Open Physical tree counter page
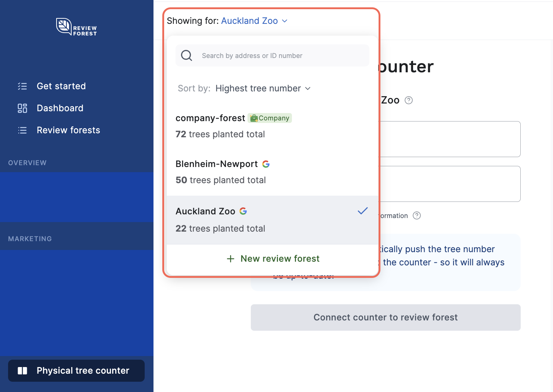Viewport: 553px width, 392px height. pyautogui.click(x=76, y=371)
